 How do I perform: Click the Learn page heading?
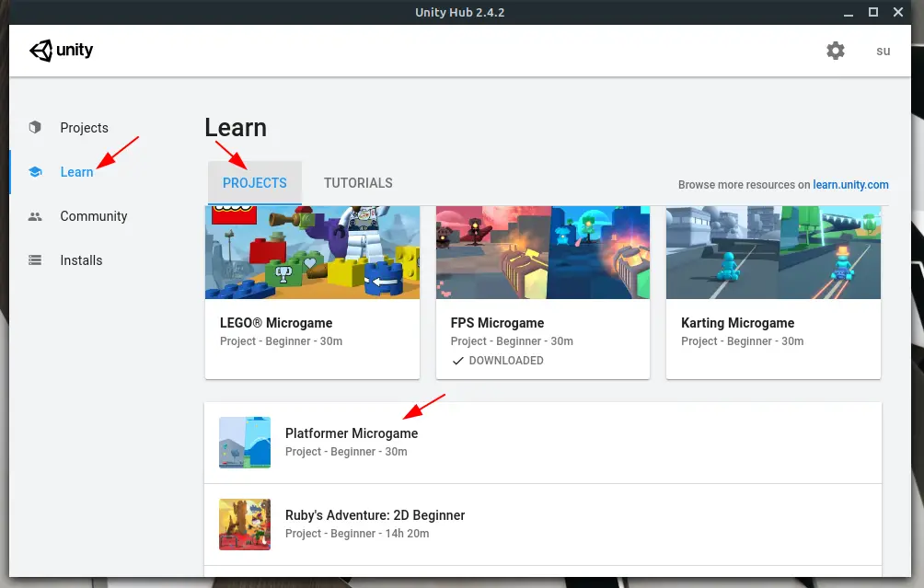click(x=236, y=128)
